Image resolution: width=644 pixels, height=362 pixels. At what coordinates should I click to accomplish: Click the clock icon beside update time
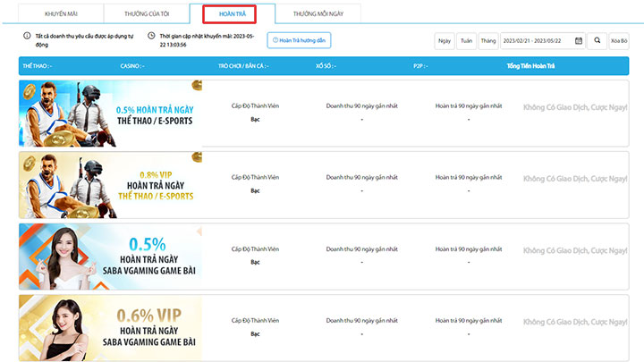pyautogui.click(x=151, y=36)
